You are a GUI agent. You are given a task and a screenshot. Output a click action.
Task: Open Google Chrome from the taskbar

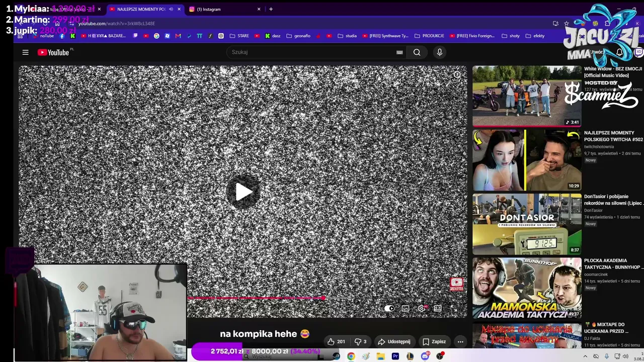click(x=351, y=356)
